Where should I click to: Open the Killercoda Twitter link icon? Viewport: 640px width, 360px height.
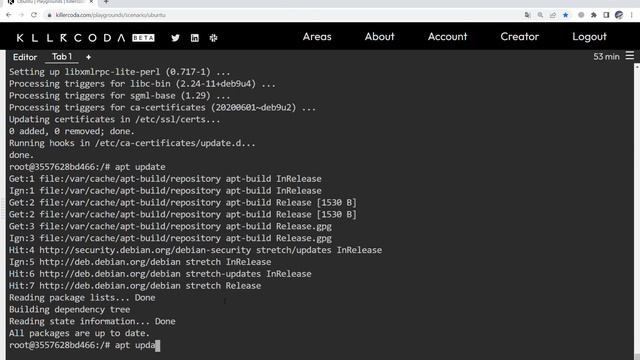[176, 38]
